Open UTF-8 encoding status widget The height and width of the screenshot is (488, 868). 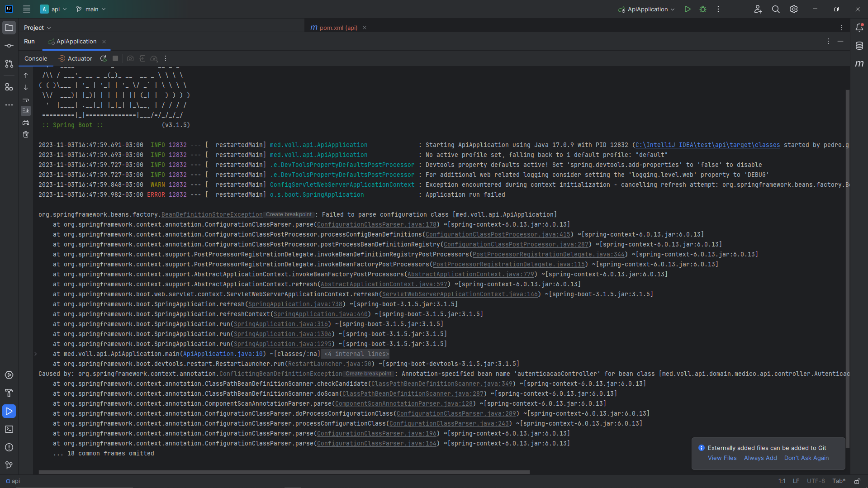coord(816,481)
